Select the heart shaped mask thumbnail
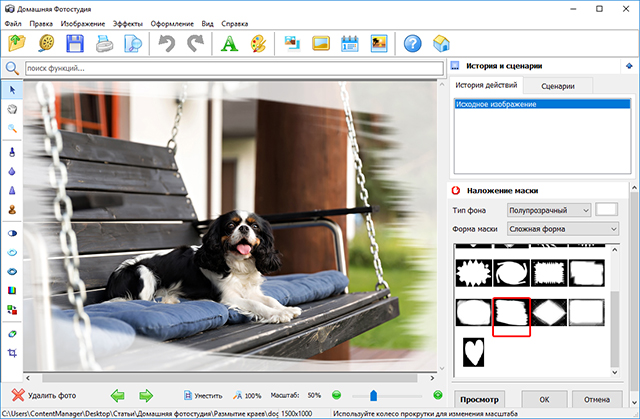The height and width of the screenshot is (419, 640). tap(473, 352)
